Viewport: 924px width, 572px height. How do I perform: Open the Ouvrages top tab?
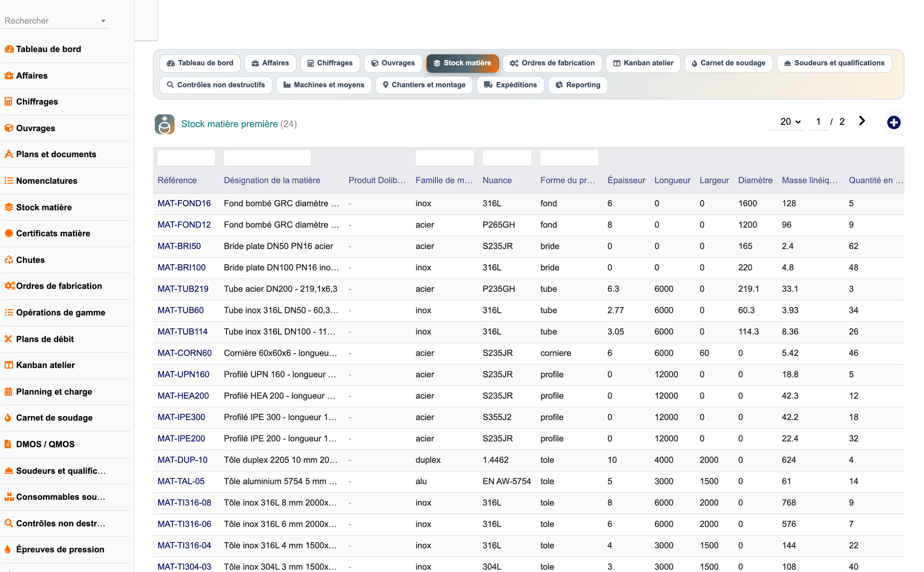click(x=393, y=63)
